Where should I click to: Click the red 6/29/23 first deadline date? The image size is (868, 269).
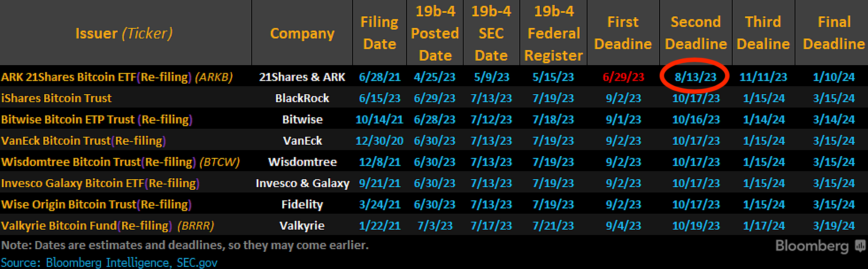coord(623,77)
